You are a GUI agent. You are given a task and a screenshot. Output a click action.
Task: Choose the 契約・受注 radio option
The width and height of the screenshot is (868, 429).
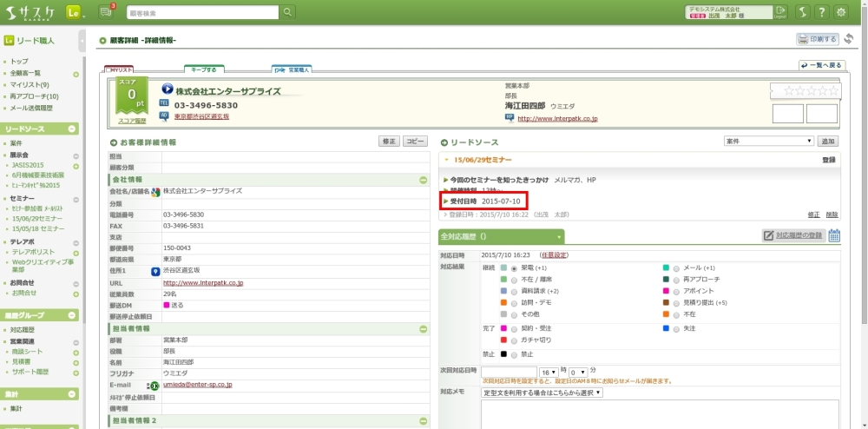[514, 329]
